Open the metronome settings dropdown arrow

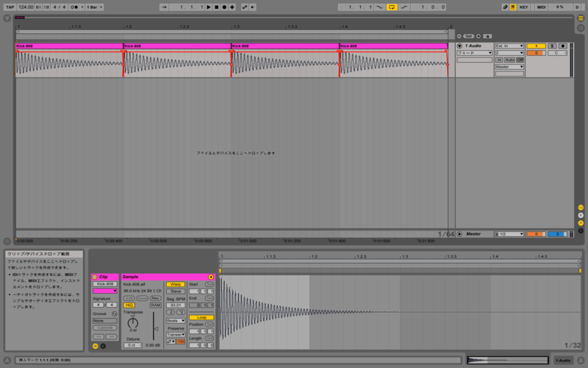[x=82, y=7]
